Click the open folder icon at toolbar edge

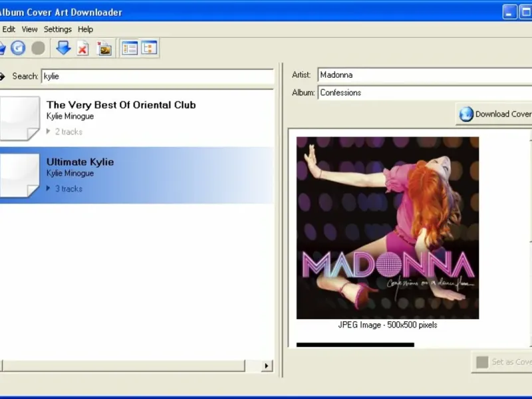2,48
